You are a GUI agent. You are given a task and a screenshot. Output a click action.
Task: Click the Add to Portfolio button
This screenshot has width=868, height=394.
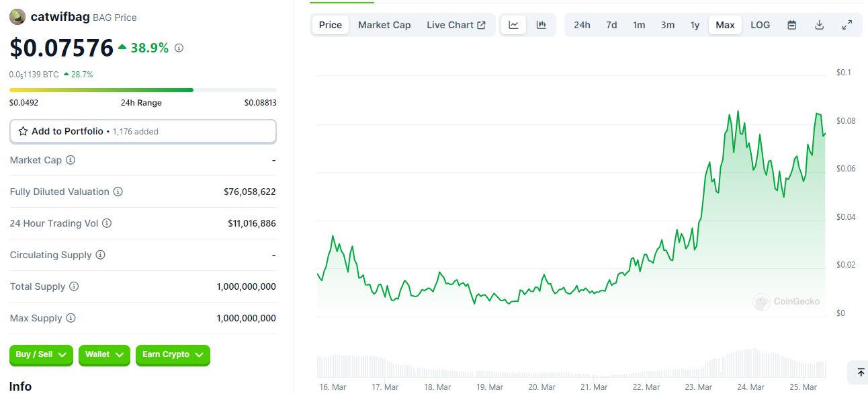143,131
